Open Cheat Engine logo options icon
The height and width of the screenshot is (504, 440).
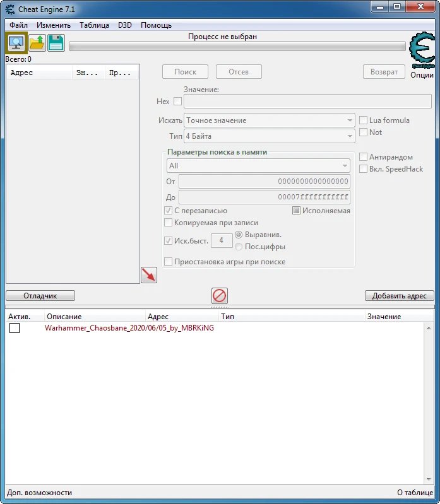click(x=422, y=50)
